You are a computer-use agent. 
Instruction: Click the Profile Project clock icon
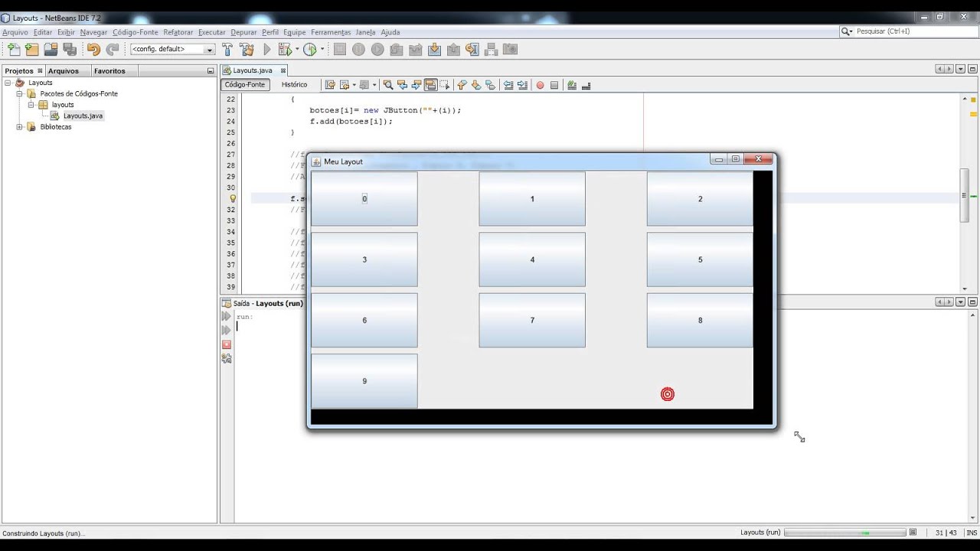[x=309, y=49]
